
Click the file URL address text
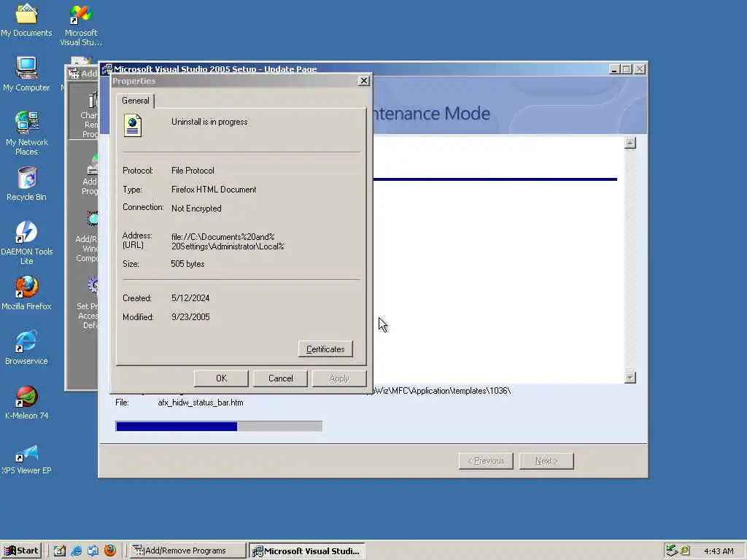pyautogui.click(x=228, y=241)
